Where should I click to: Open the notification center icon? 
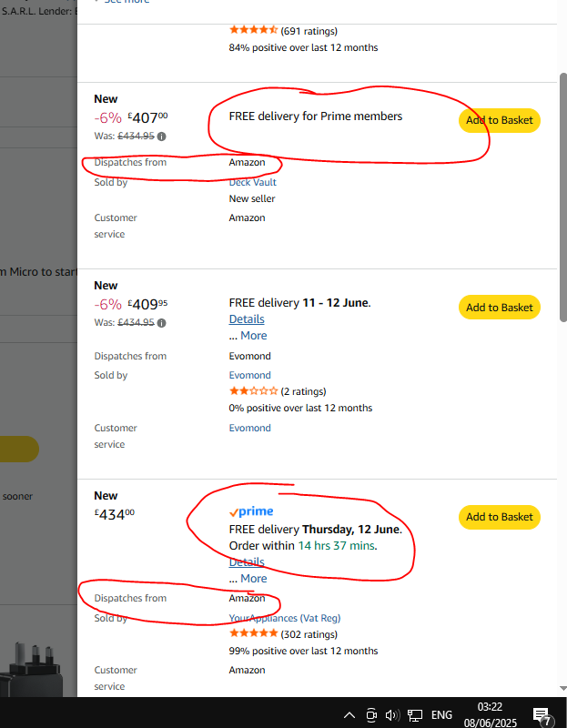coord(542,716)
